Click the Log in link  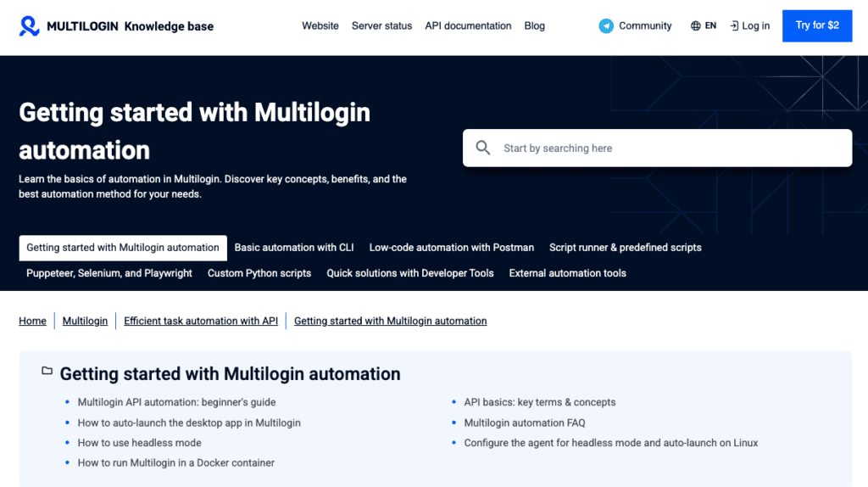click(x=755, y=26)
